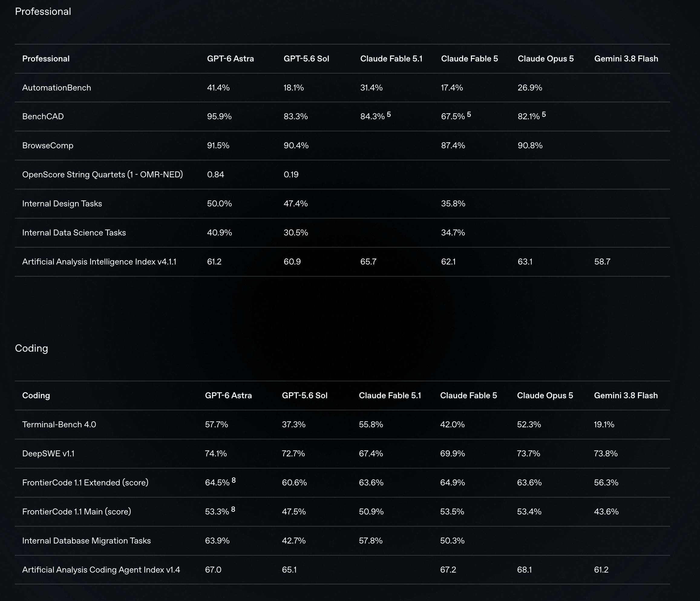The width and height of the screenshot is (700, 601).
Task: Click the Internal Design Tasks value 50.0%
Action: [219, 203]
